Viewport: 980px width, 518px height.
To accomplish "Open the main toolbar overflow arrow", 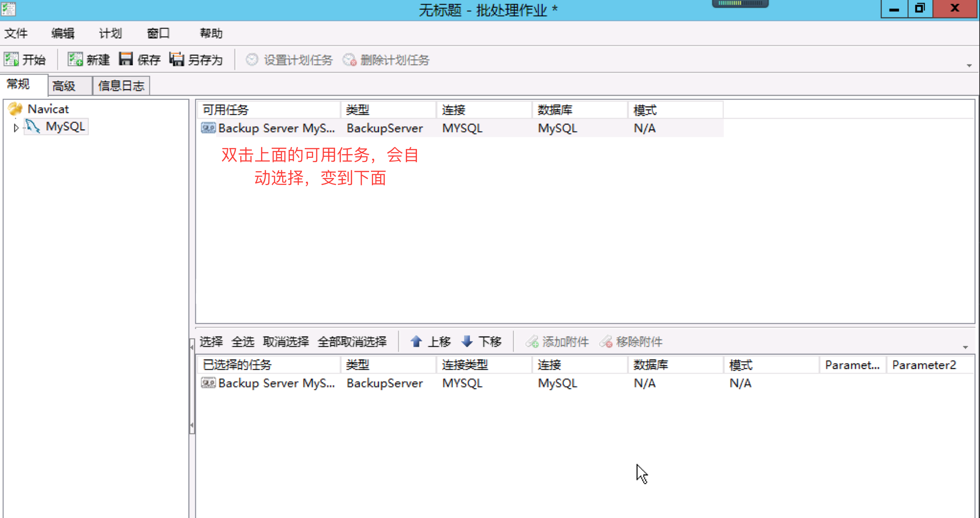I will point(969,65).
